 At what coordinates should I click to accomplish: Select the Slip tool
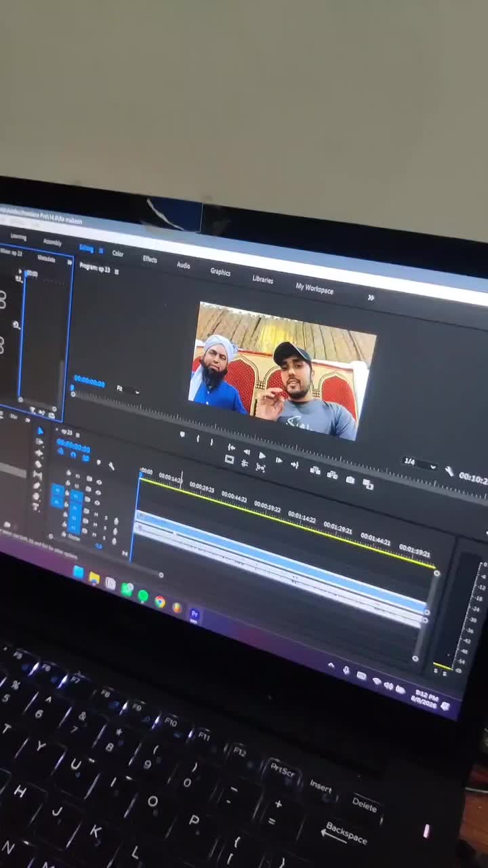(37, 475)
